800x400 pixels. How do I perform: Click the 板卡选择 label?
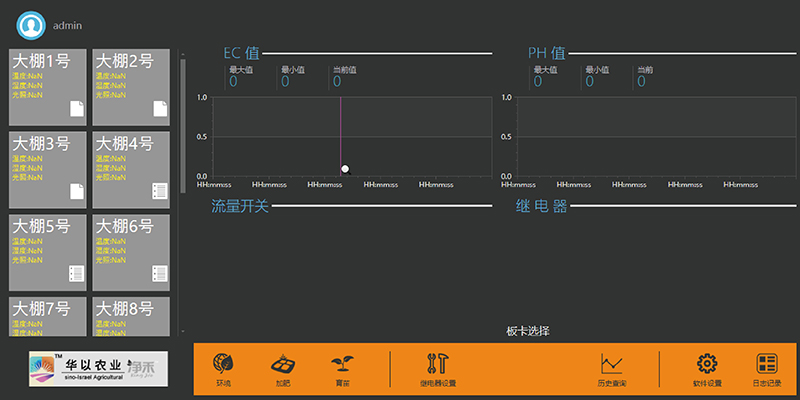coord(528,331)
